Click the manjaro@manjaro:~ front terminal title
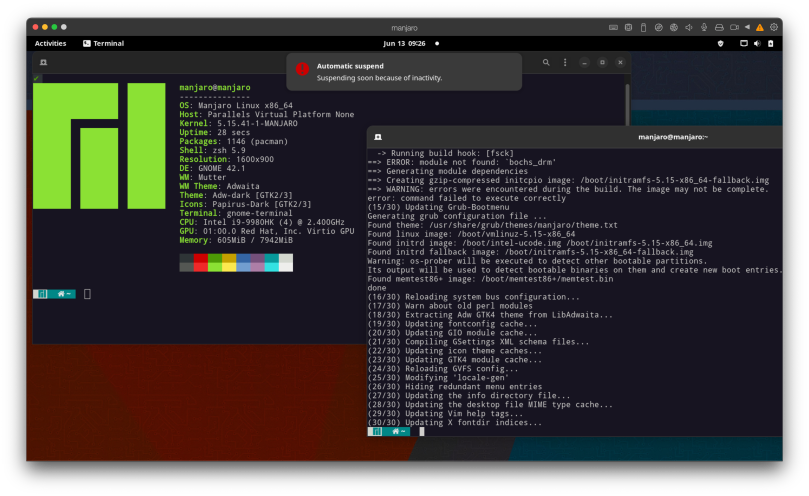 673,137
